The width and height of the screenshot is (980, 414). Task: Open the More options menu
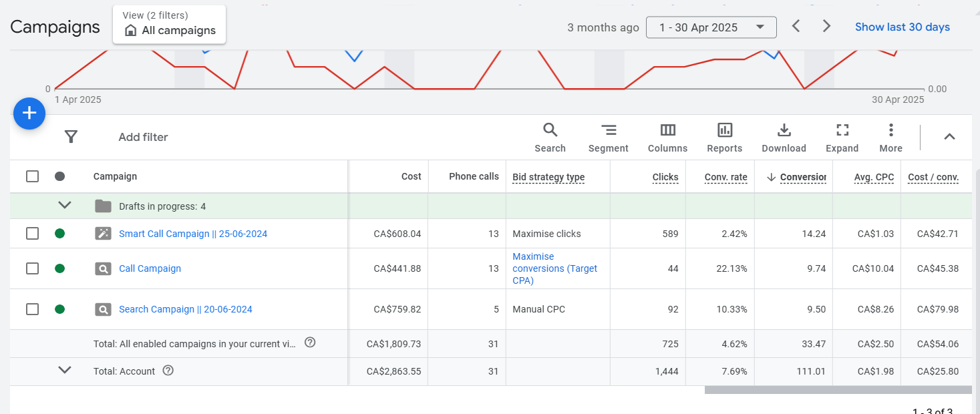(890, 138)
